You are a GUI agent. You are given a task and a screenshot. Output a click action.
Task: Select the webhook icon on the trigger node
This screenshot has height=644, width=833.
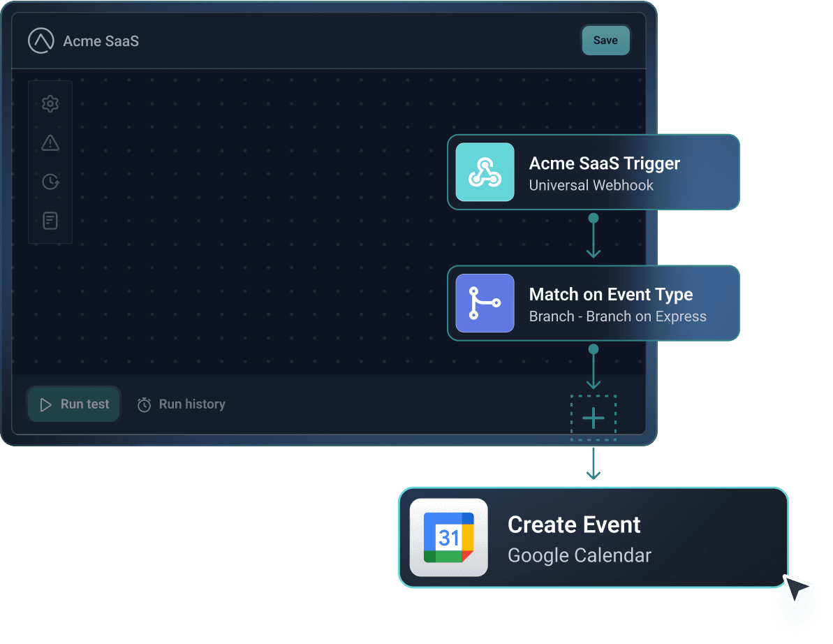click(485, 172)
